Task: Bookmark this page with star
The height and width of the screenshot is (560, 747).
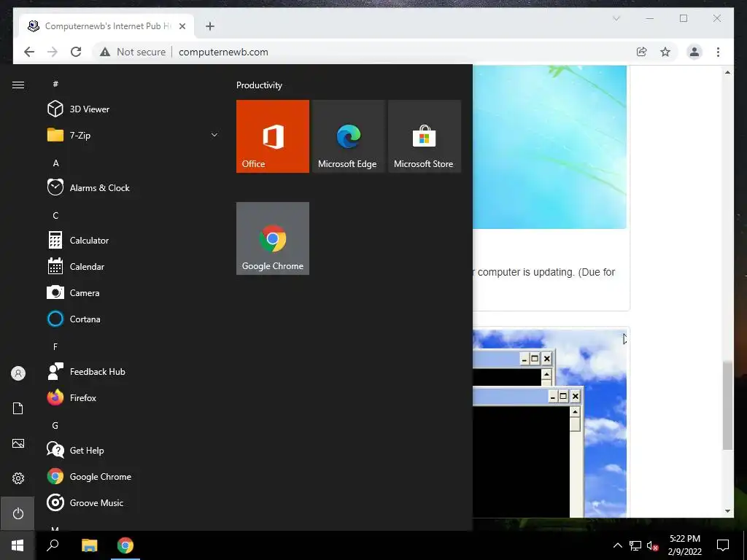Action: coord(665,52)
